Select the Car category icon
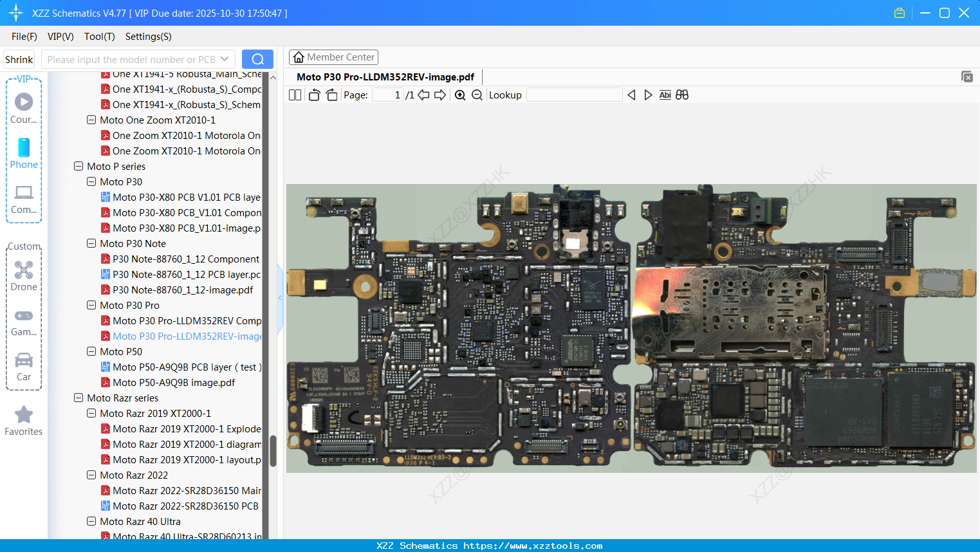This screenshot has width=980, height=552. point(24,366)
